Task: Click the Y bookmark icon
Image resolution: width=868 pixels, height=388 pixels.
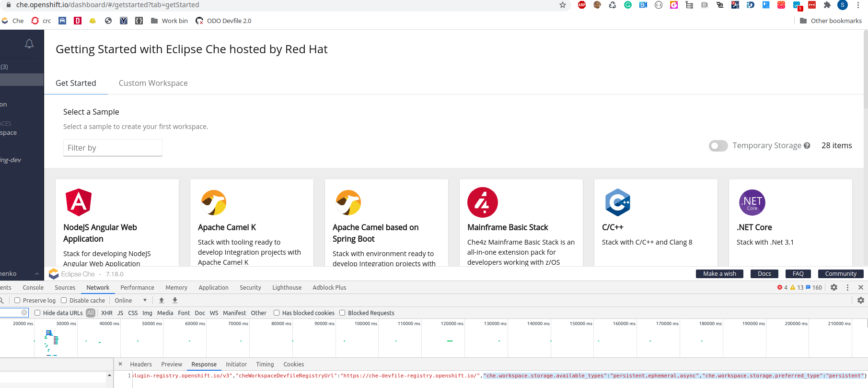Action: (x=124, y=21)
